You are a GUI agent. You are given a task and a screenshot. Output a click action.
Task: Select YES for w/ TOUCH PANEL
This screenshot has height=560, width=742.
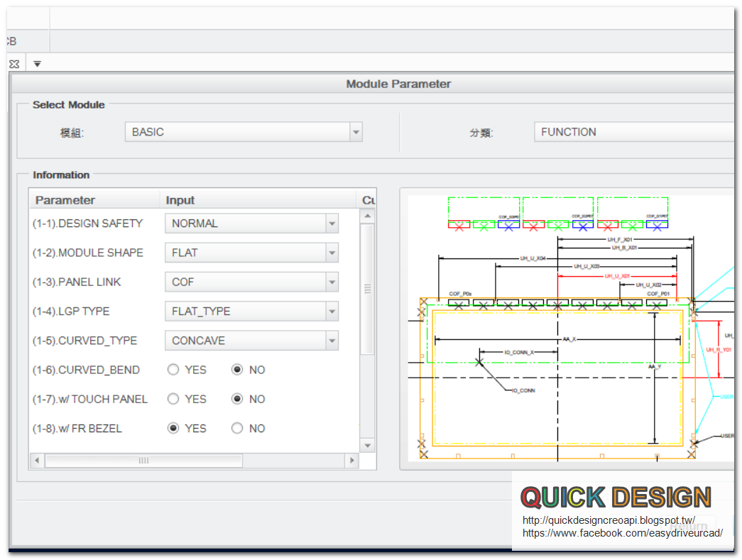pyautogui.click(x=173, y=399)
